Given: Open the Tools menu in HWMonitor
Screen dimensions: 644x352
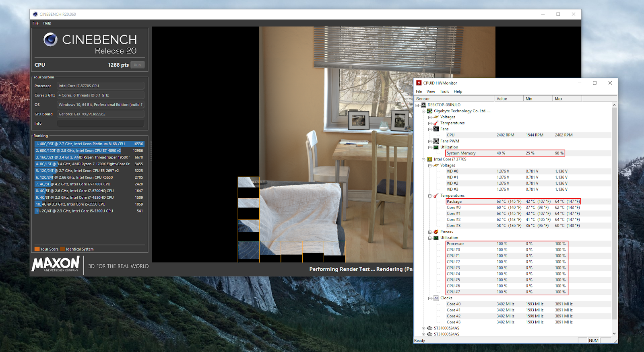Looking at the screenshot, I should point(444,91).
